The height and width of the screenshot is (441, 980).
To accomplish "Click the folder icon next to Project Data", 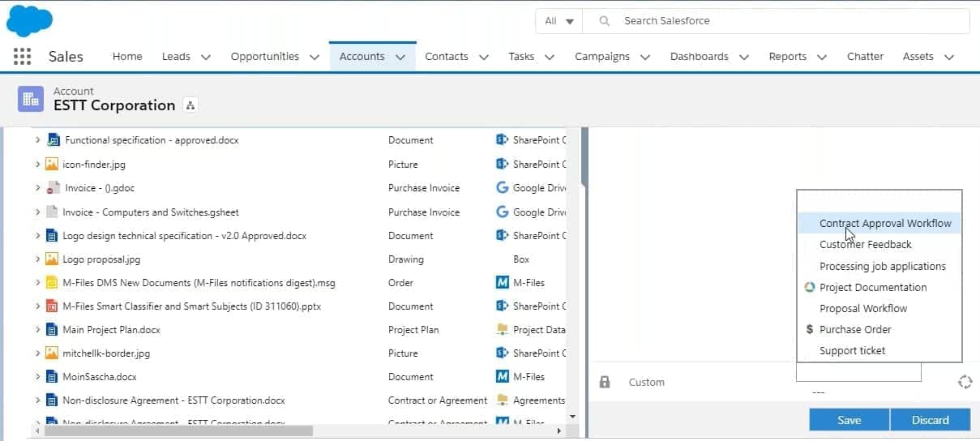I will point(502,330).
